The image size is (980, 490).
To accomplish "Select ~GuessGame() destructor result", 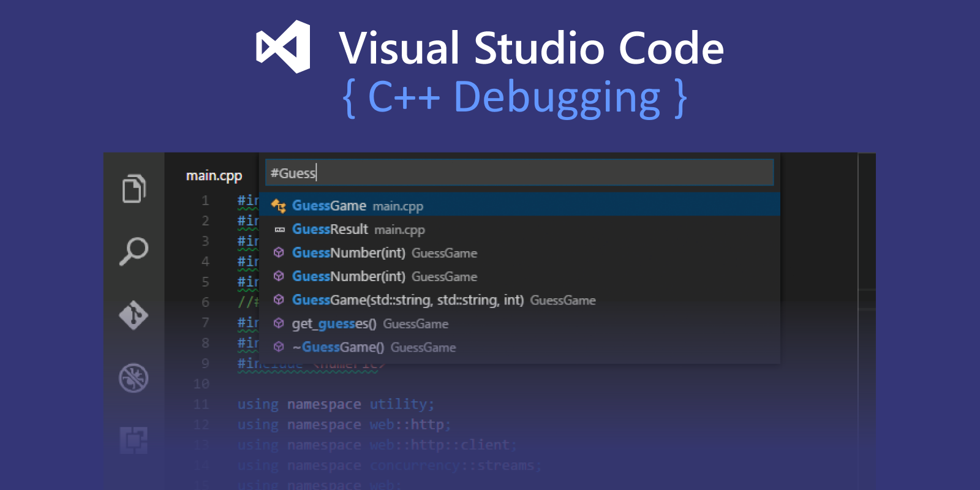I will (x=519, y=347).
